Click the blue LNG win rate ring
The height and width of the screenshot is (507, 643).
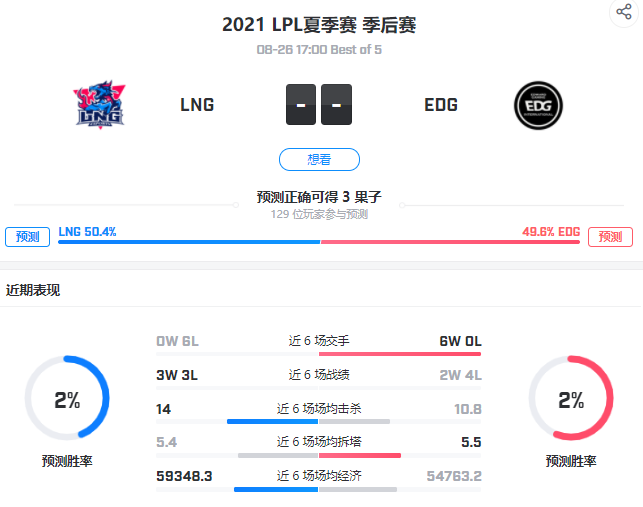point(67,398)
